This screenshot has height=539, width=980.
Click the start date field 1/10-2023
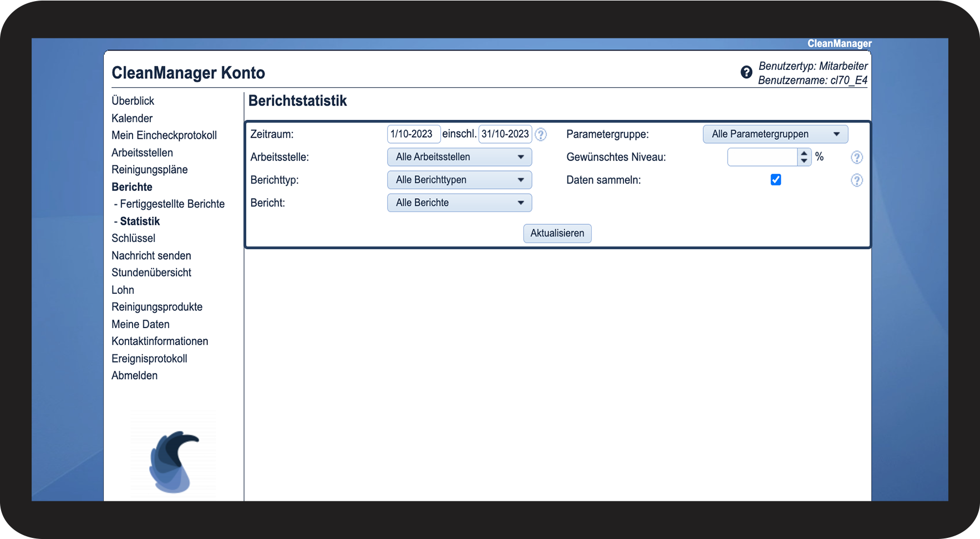[413, 134]
